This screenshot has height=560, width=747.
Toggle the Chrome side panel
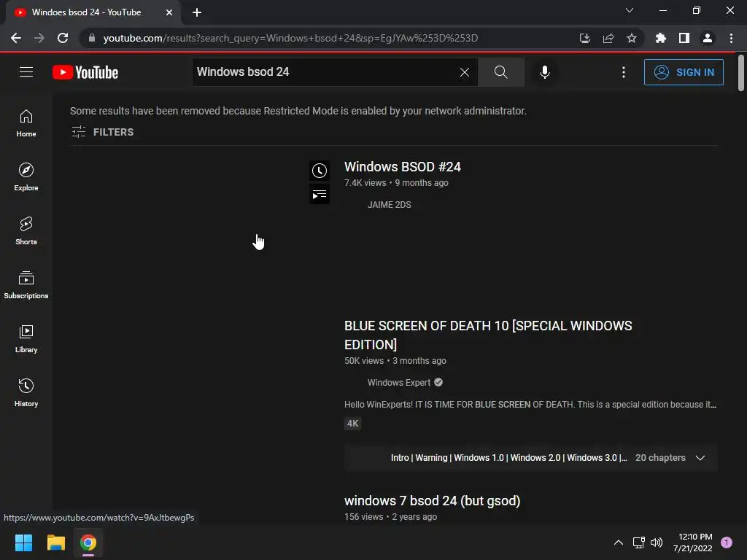684,38
